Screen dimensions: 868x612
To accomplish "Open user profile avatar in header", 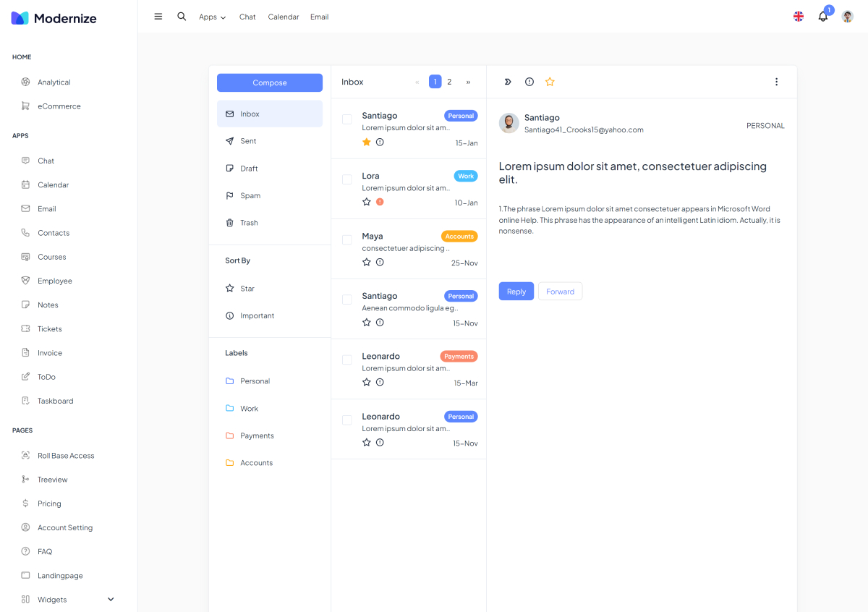I will tap(847, 17).
